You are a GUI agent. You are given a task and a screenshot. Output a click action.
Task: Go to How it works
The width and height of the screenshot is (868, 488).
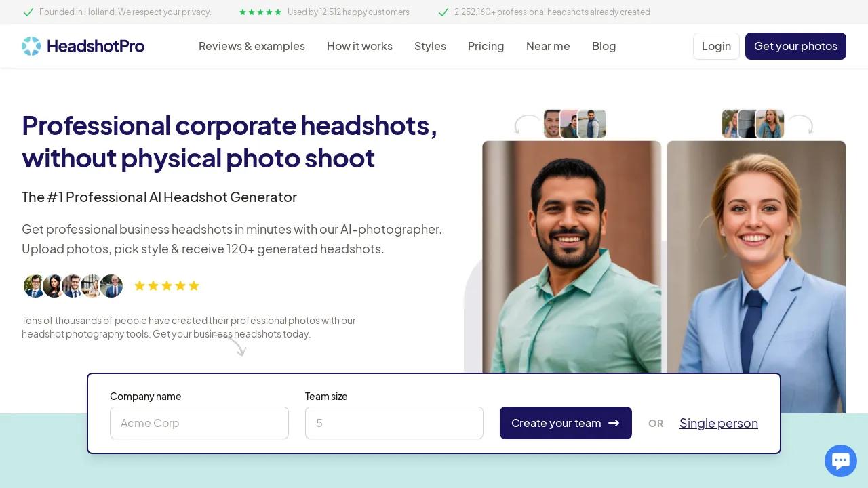click(359, 46)
